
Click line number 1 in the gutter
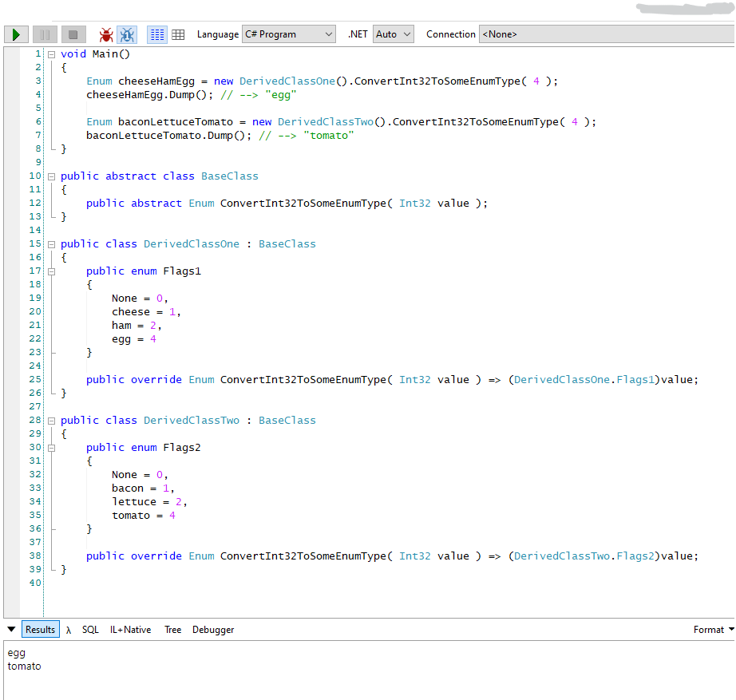[38, 54]
